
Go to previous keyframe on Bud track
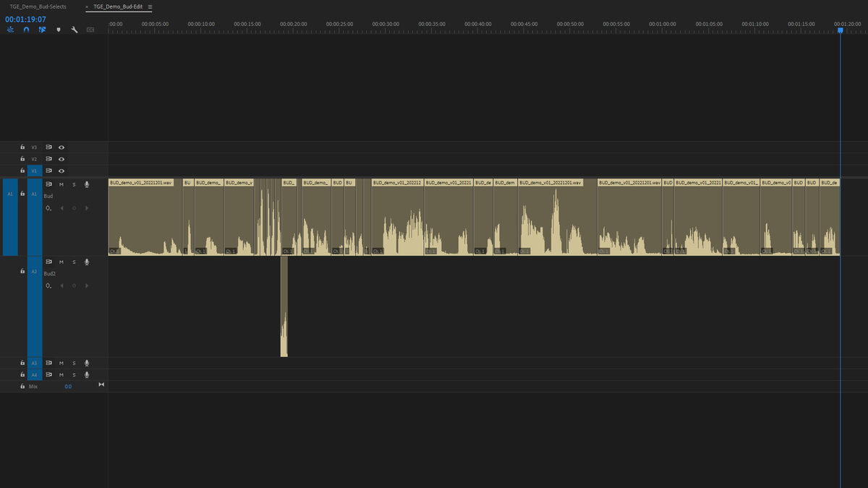61,208
